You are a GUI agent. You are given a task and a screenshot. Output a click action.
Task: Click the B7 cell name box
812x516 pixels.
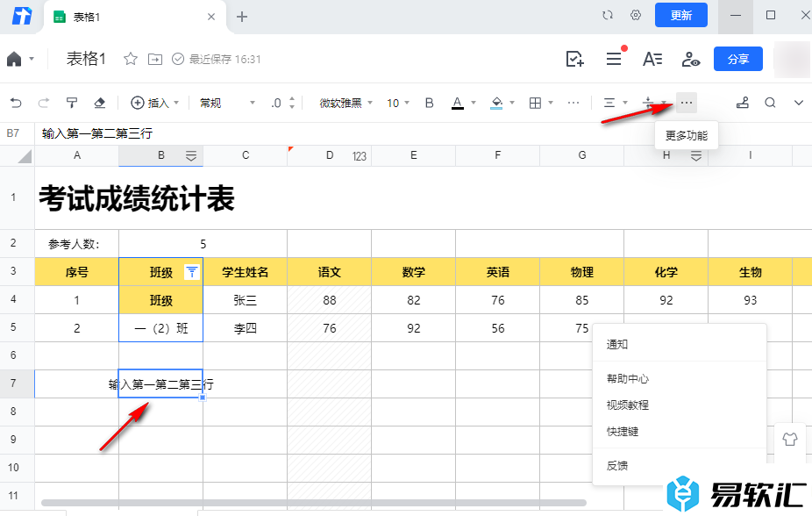click(17, 133)
